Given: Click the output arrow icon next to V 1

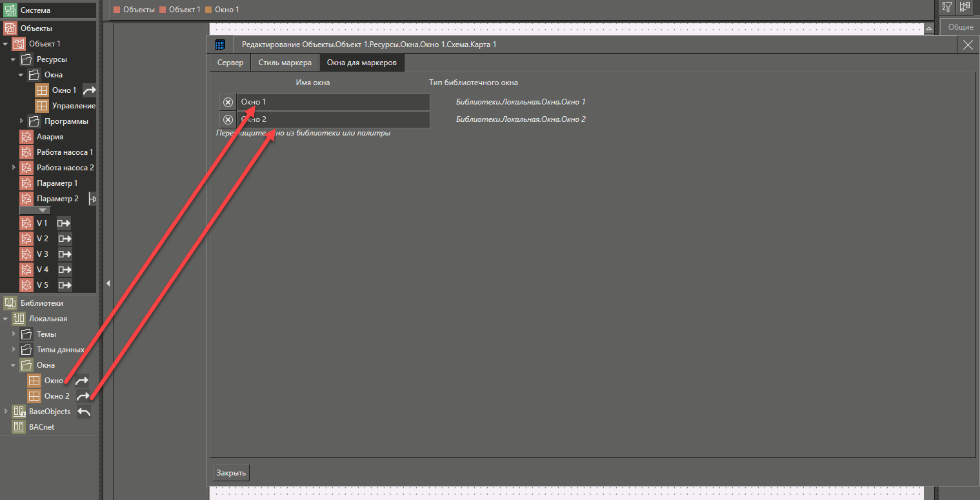Looking at the screenshot, I should (x=64, y=223).
